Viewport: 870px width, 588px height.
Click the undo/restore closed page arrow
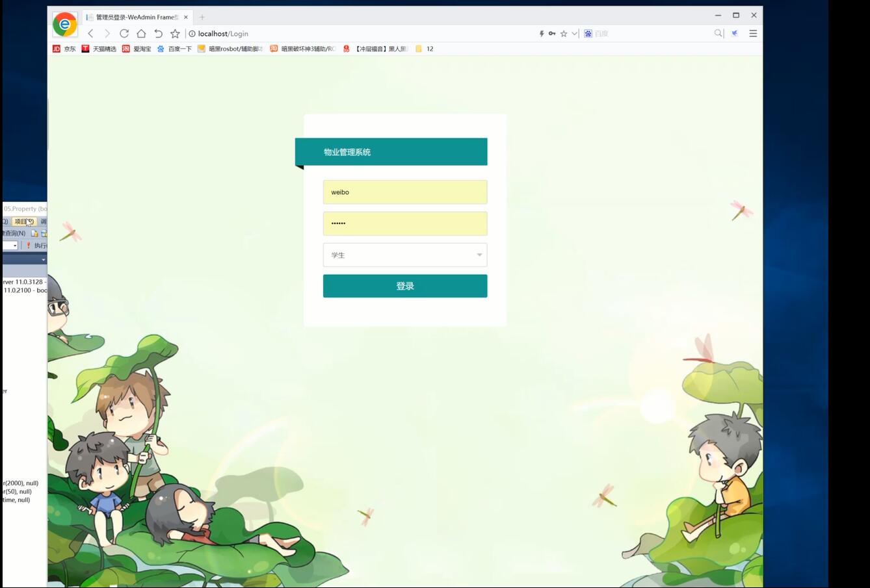(158, 34)
